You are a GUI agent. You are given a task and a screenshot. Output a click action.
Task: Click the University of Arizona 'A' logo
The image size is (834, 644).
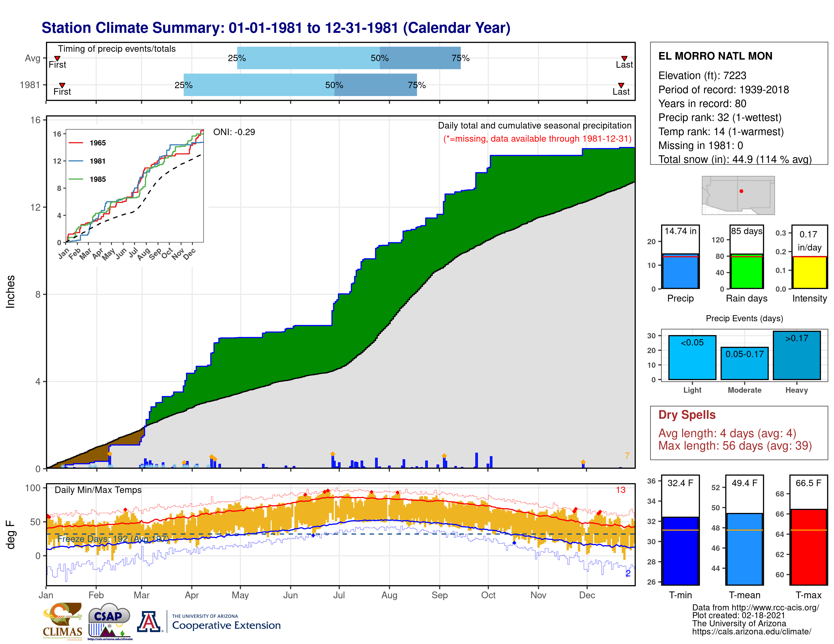(149, 622)
